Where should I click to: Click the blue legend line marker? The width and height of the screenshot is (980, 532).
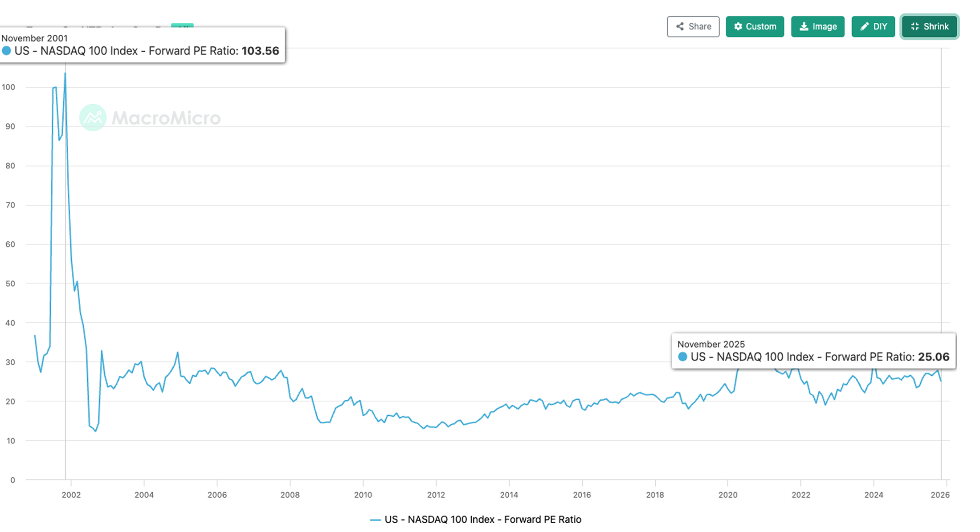[375, 520]
